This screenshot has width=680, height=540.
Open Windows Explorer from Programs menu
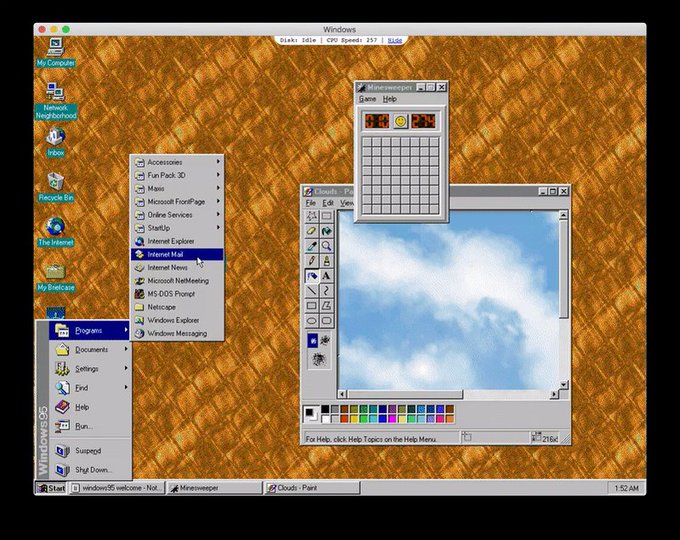pyautogui.click(x=177, y=320)
